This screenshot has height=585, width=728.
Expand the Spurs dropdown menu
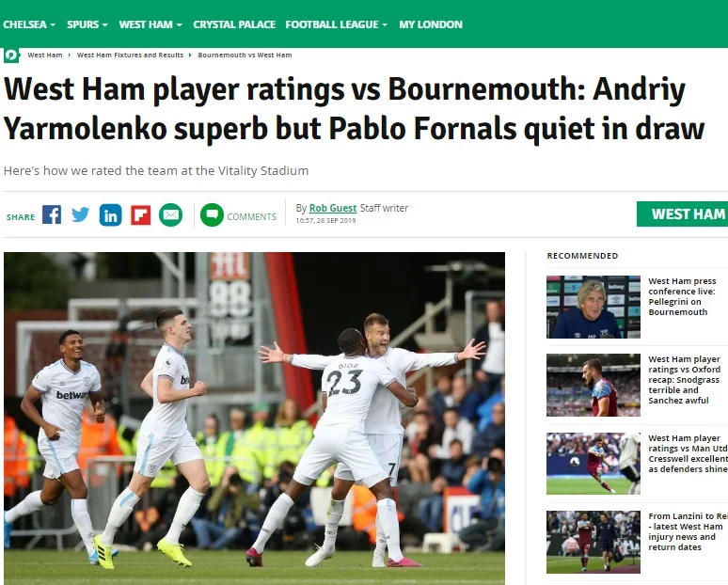point(87,24)
